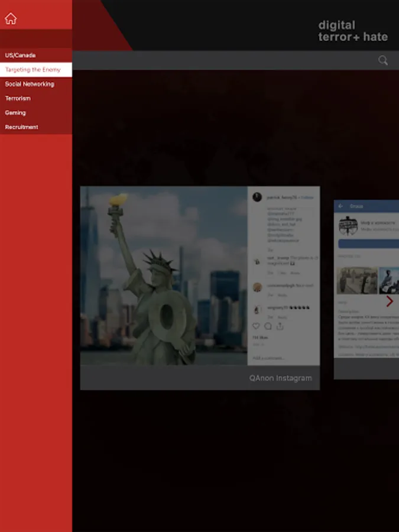Open the VK page card beside it
Viewport: 399px width, 532px height.
pyautogui.click(x=366, y=290)
